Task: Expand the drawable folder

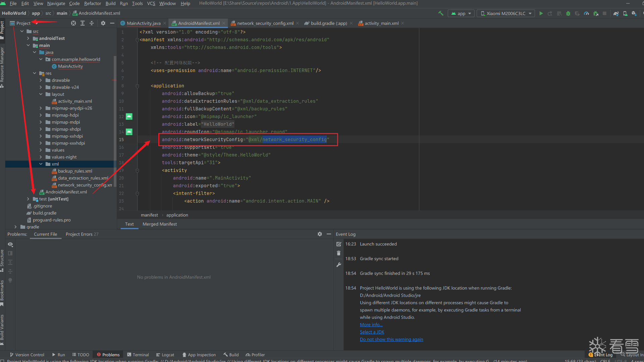Action: coord(41,80)
